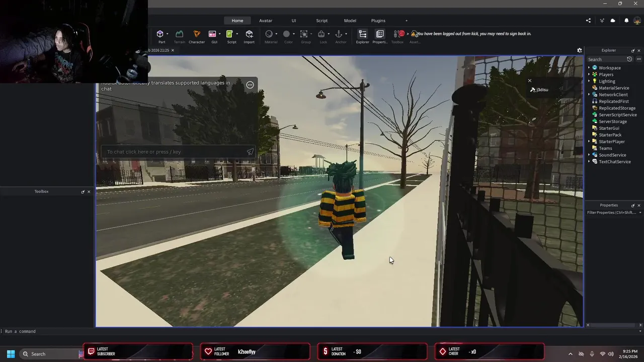Viewport: 644px width, 362px height.
Task: Select StarterPlayer in Explorer
Action: pyautogui.click(x=611, y=141)
